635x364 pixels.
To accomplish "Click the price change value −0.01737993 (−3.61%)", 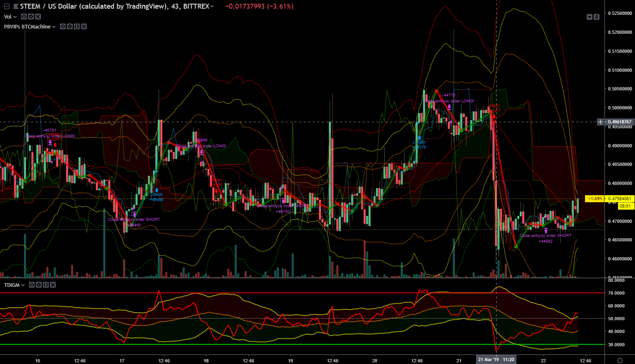I will pyautogui.click(x=259, y=7).
